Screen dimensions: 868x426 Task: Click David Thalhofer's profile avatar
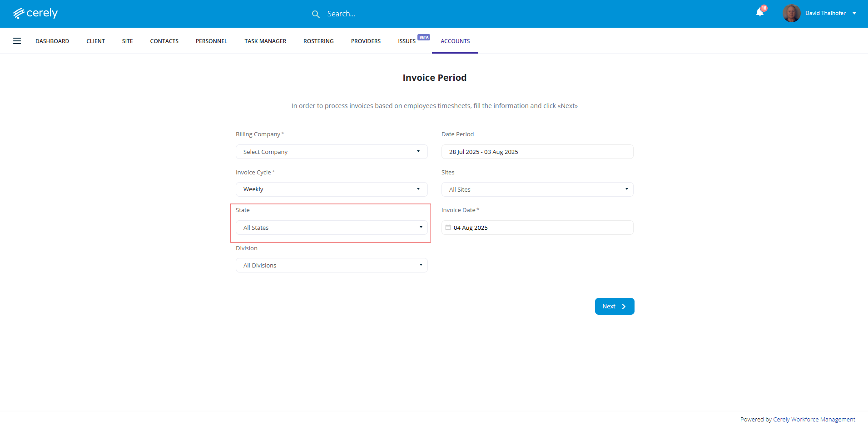[791, 13]
